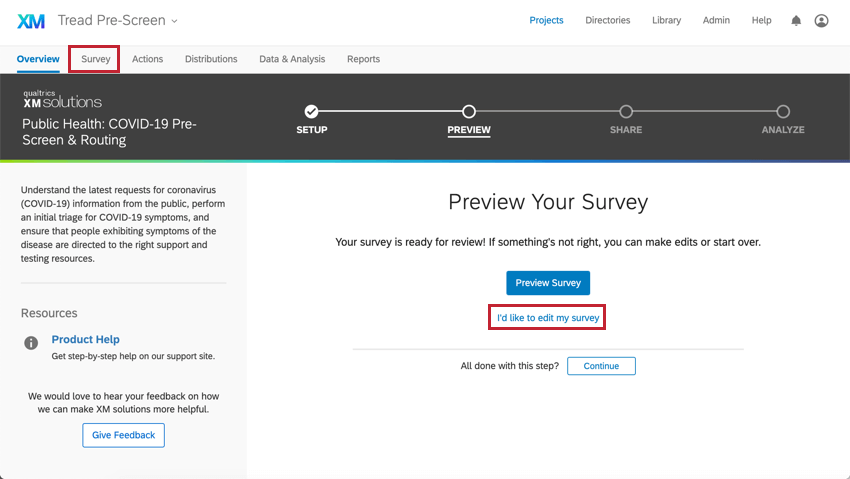Switch to the Data & Analysis tab
The width and height of the screenshot is (850, 479).
coord(292,59)
